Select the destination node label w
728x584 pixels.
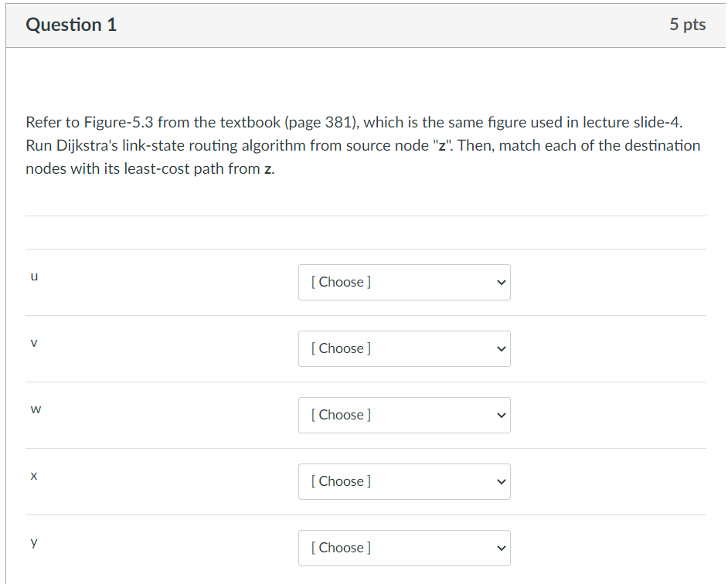[36, 409]
